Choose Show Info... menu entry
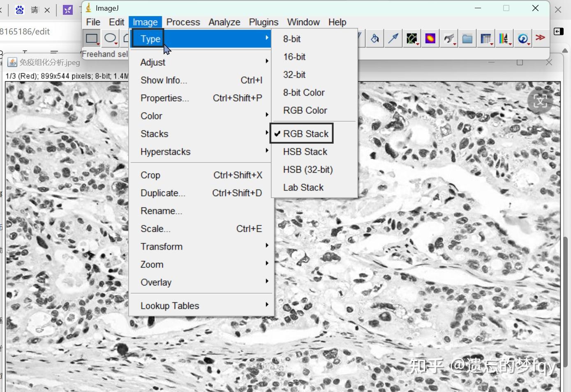The height and width of the screenshot is (392, 571). (201, 80)
